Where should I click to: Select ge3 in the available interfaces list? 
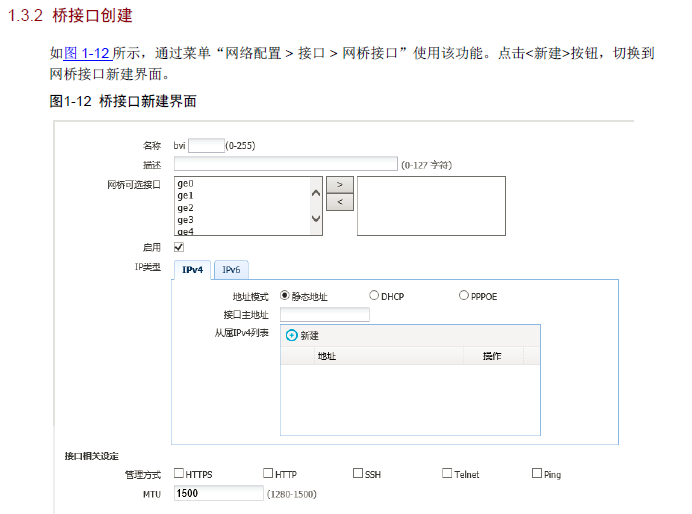pos(185,220)
